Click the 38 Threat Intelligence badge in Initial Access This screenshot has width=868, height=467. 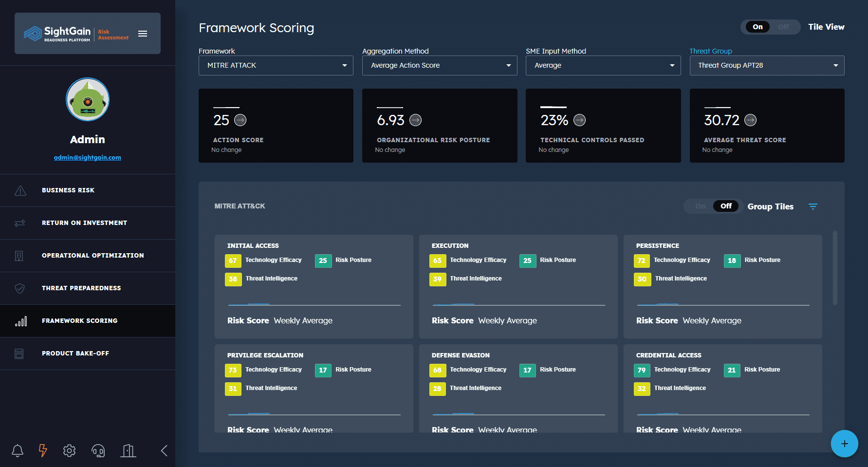[233, 279]
